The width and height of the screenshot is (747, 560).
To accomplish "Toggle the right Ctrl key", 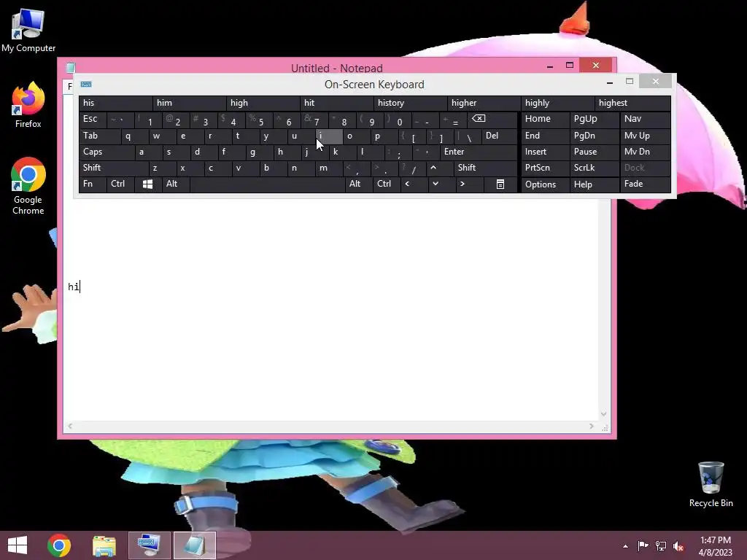I will tap(386, 184).
